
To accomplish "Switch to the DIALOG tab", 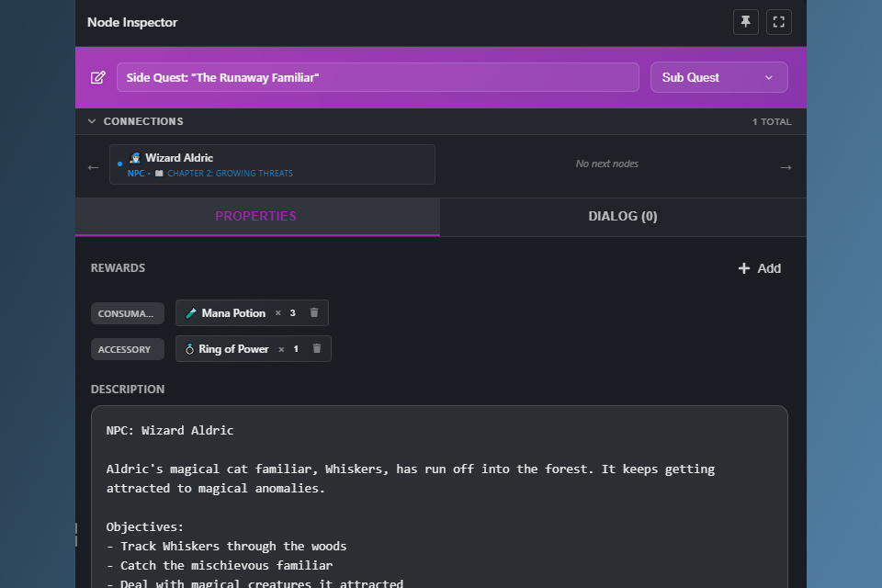I will 623,216.
